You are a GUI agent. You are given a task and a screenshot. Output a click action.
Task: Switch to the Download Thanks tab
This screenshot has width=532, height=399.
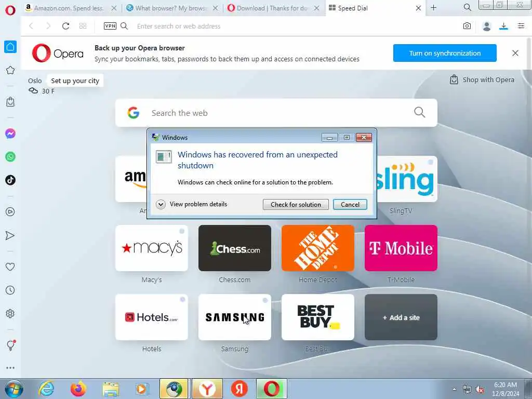pyautogui.click(x=273, y=8)
